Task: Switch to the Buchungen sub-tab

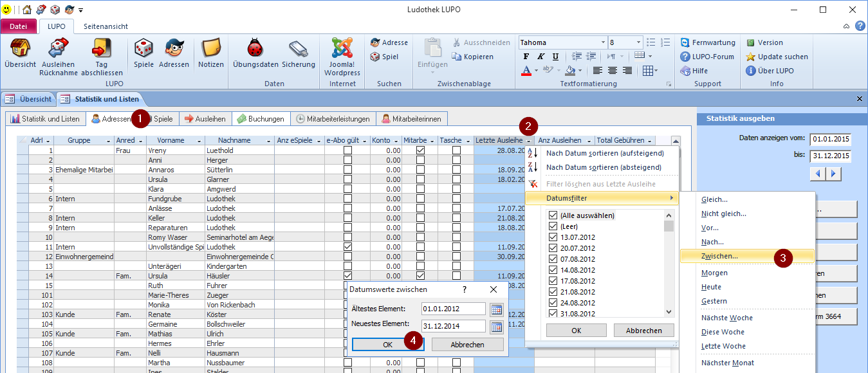Action: pyautogui.click(x=261, y=119)
